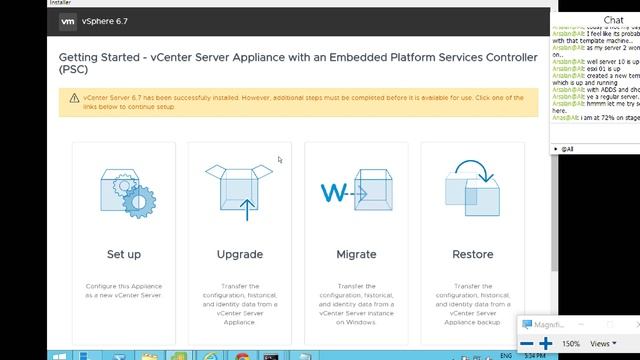Screen dimensions: 640x360
Task: Click the 150% magnification level text
Action: click(x=571, y=344)
